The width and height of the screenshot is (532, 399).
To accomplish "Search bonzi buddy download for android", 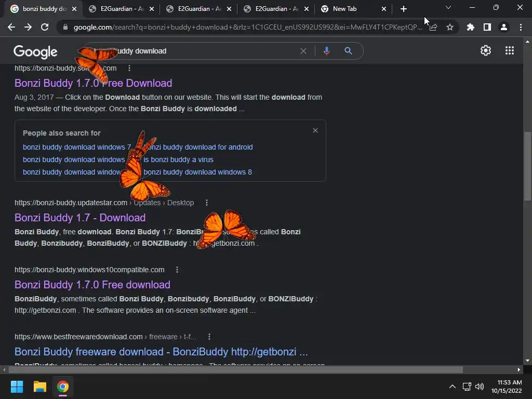I will [198, 147].
